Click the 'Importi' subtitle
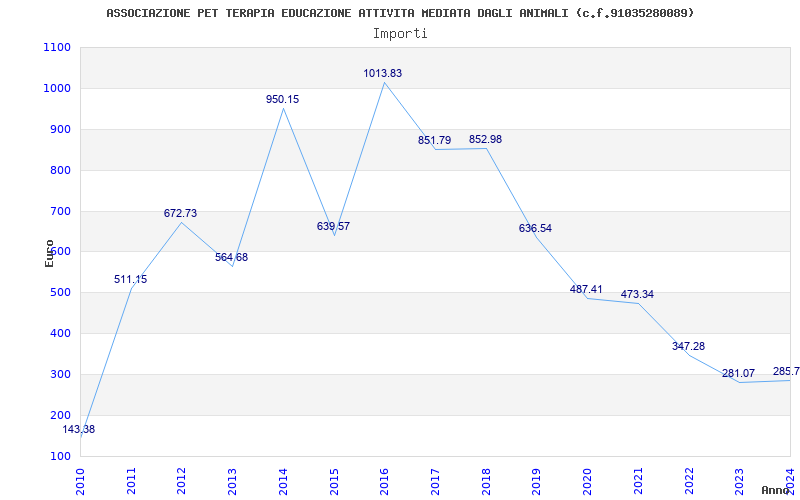The width and height of the screenshot is (800, 500). click(400, 34)
